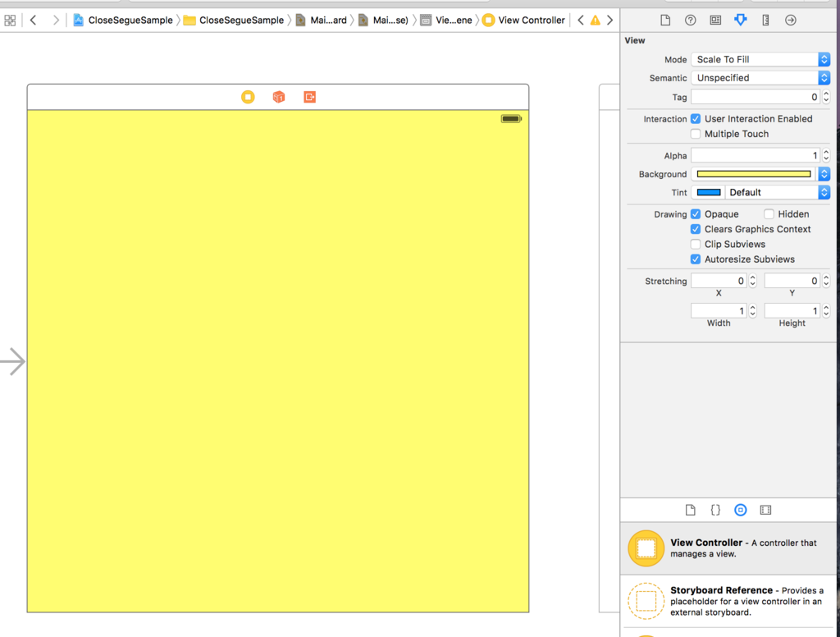Open the Mode dropdown Scale To Fill
Viewport: 840px width, 637px height.
(x=760, y=60)
